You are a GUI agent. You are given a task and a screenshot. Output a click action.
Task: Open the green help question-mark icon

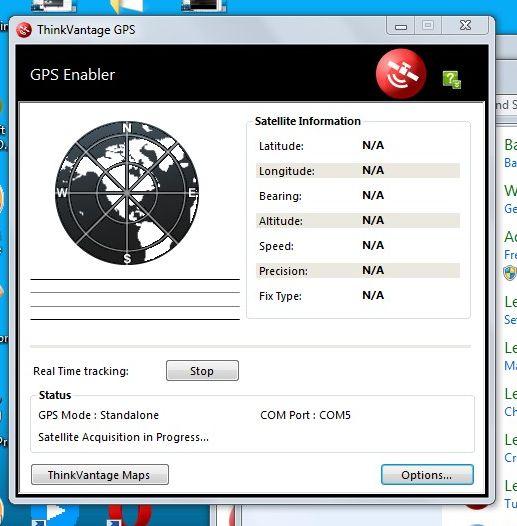point(452,80)
